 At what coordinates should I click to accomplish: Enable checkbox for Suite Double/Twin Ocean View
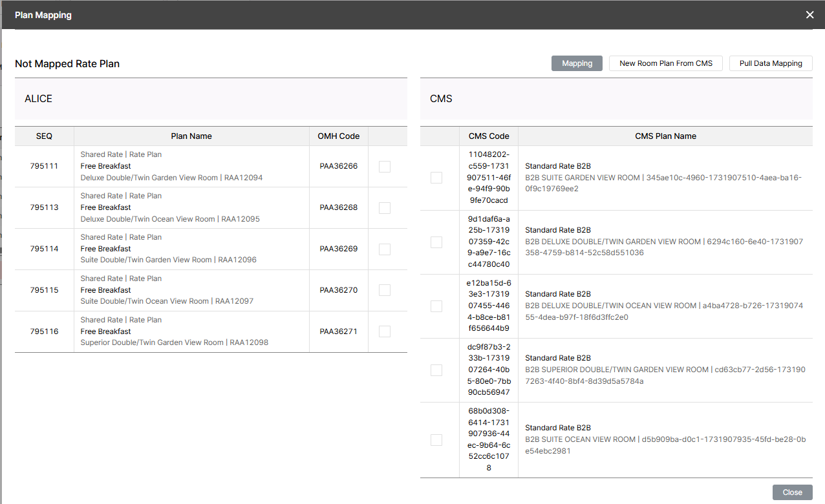385,290
